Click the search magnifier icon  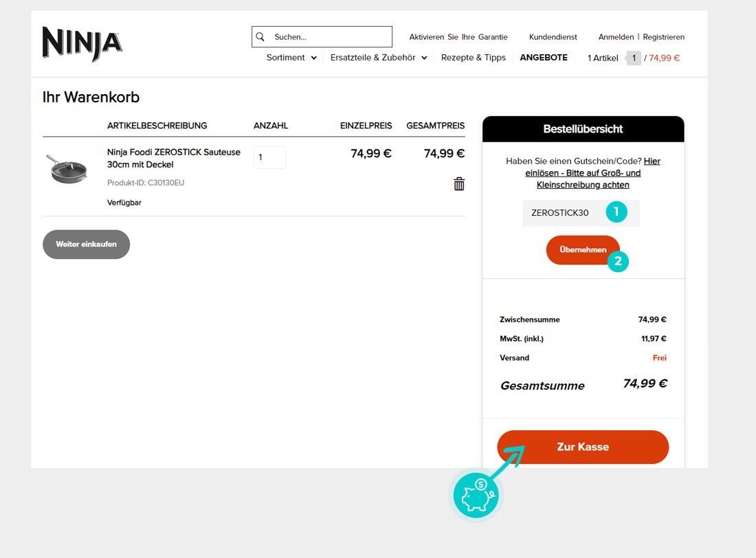click(260, 36)
